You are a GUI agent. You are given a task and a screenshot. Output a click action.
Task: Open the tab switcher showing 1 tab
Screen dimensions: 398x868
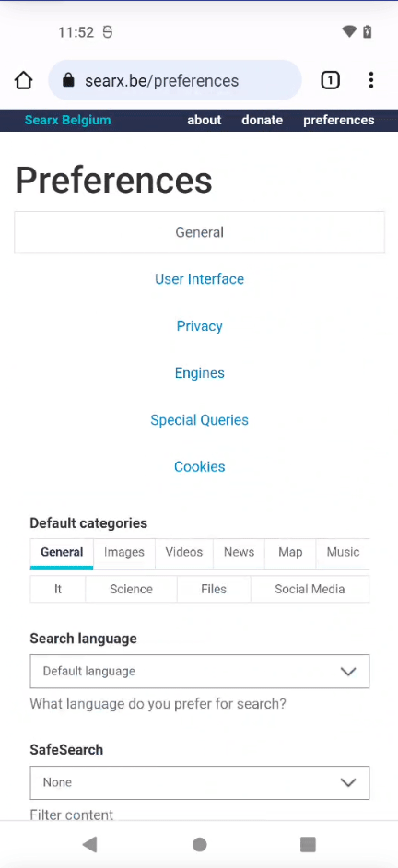pos(330,81)
